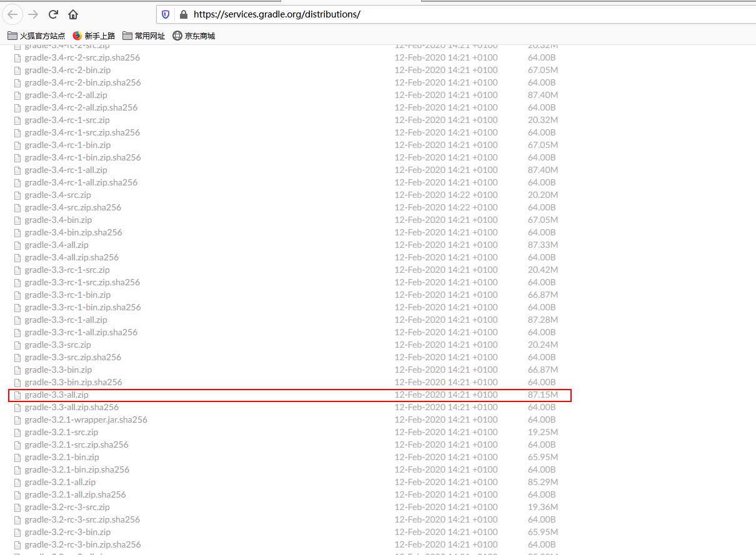Screen dimensions: 756x555
Task: Click file icon next to gradle-3.3-all.zip
Action: [17, 395]
